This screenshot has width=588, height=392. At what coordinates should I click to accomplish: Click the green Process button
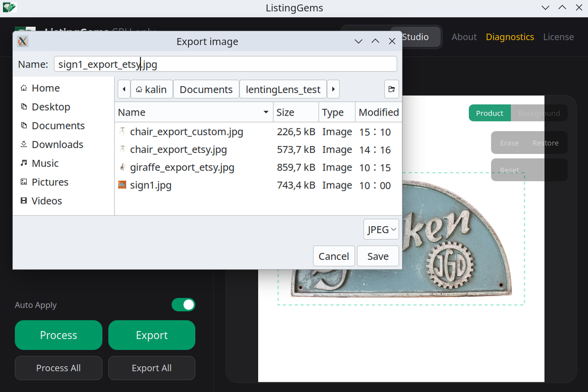coord(58,335)
